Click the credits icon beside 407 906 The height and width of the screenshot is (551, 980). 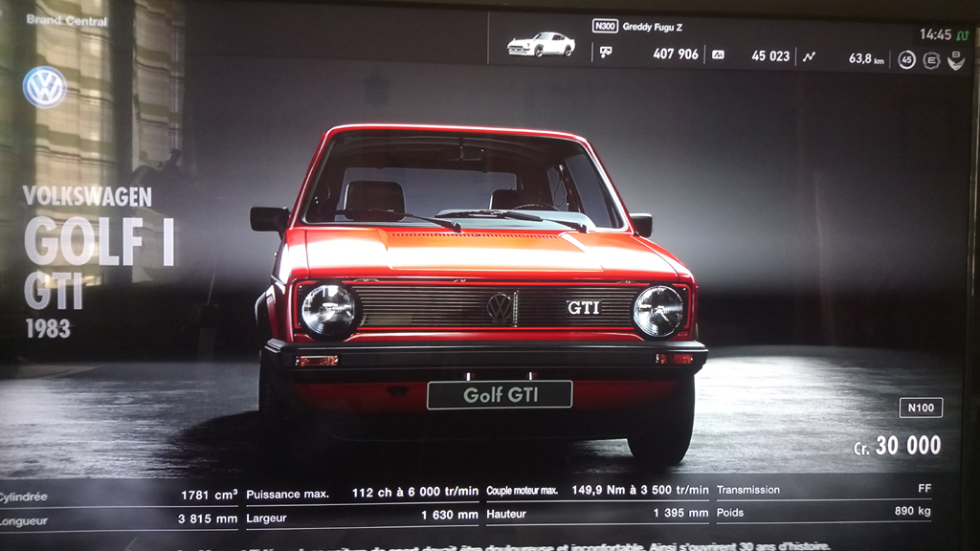pos(606,53)
